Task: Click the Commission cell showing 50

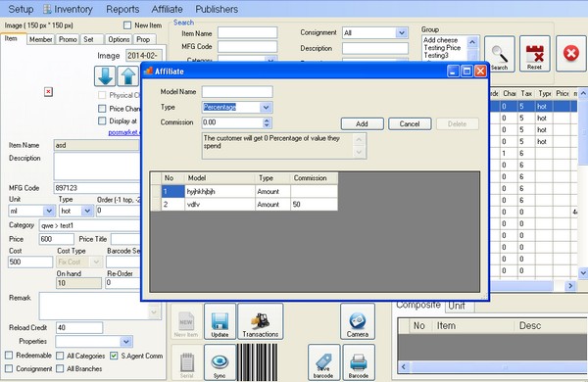Action: (x=314, y=205)
